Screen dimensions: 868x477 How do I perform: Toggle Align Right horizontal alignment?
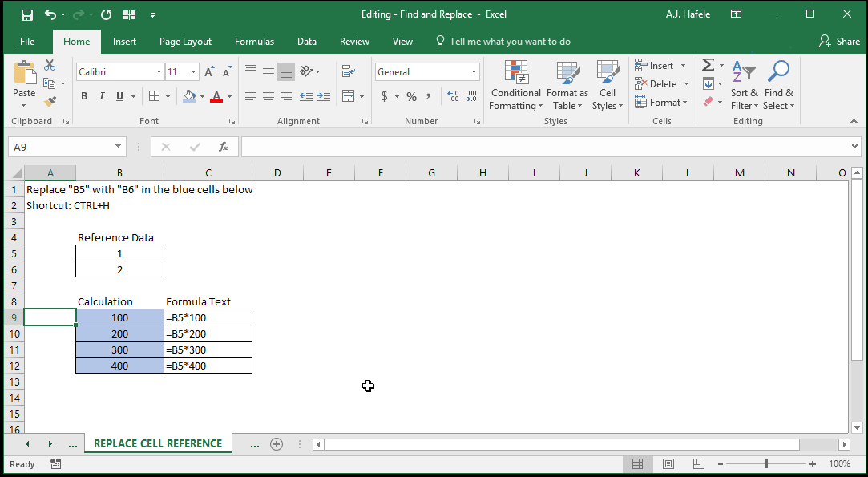click(286, 96)
